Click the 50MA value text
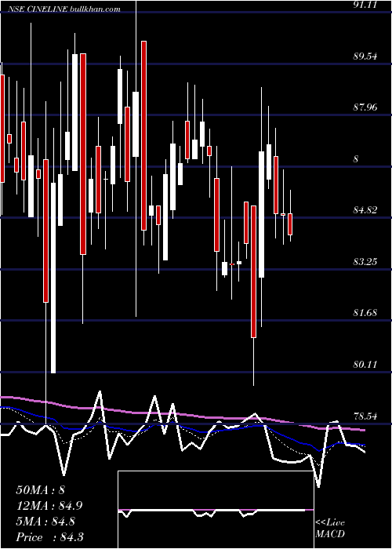392x549 pixels. (41, 490)
